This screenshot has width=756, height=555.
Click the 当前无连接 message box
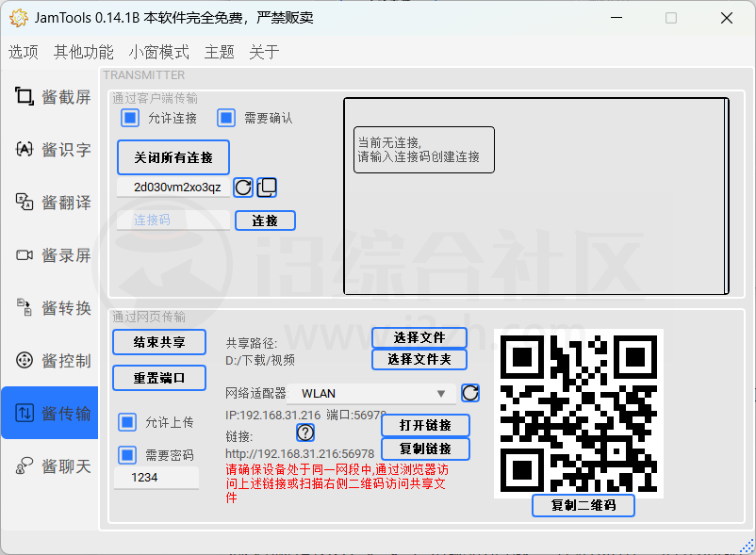point(424,150)
